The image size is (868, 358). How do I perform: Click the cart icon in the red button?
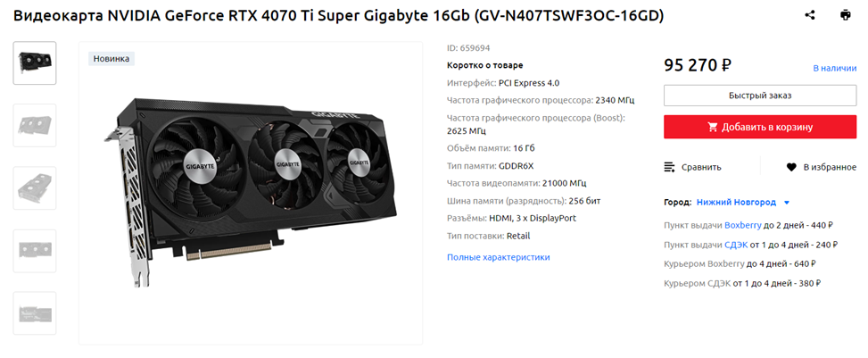713,127
